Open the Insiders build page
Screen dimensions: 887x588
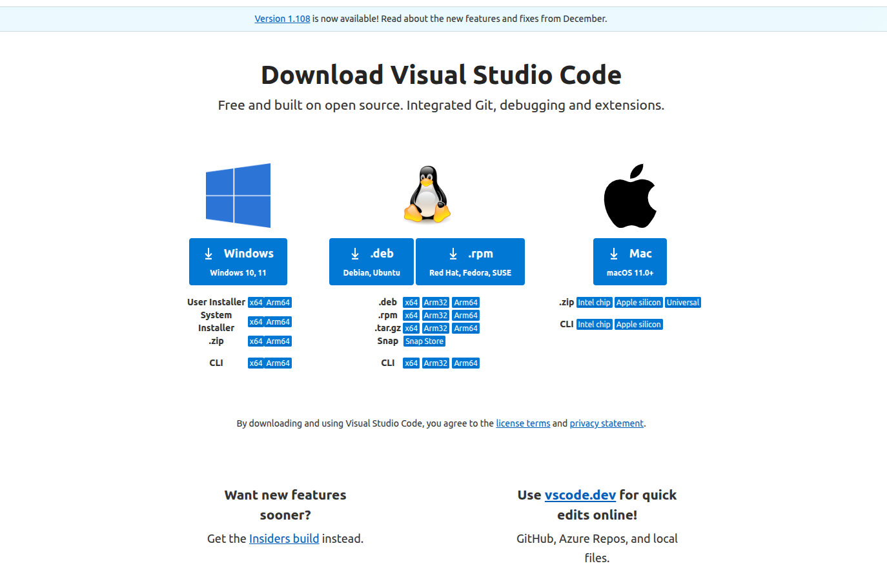[x=284, y=538]
